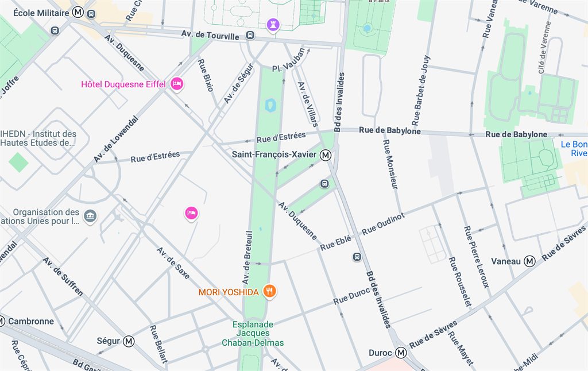This screenshot has height=371, width=588.
Task: Open the Esplanade Jacques Chaban-Delmas label
Action: [253, 334]
